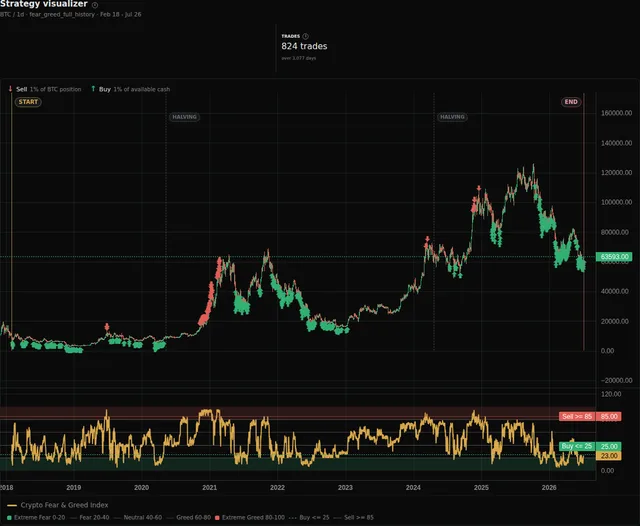
Task: Toggle the 'Sell >= 85' bottom legend entry
Action: click(353, 517)
